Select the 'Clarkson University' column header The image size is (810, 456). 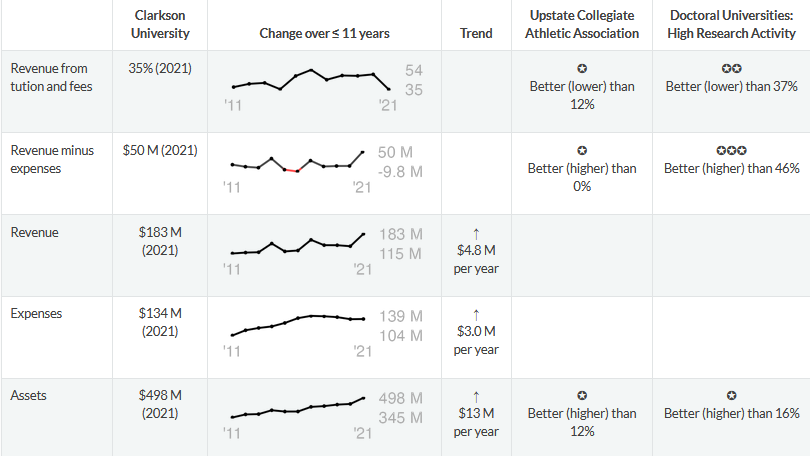pos(161,25)
